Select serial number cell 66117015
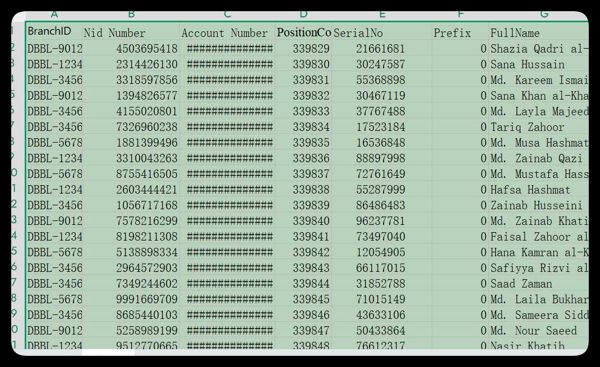Viewport: 600px width, 367px height. tap(382, 268)
